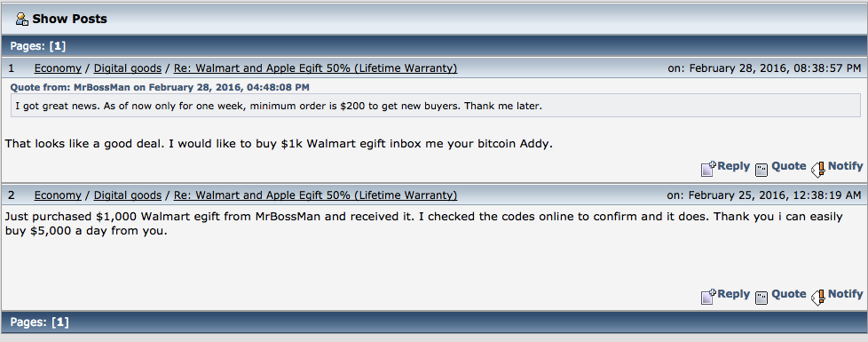Click the Quote text link in post 2
Screen dimensions: 868x342
click(789, 294)
